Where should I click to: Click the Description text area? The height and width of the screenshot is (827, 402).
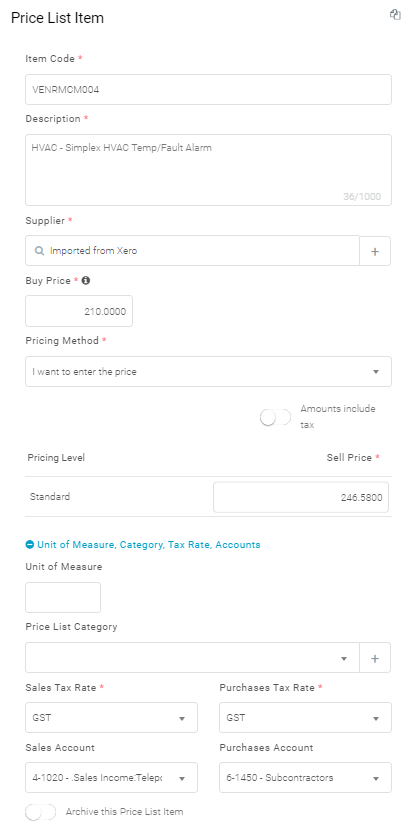pyautogui.click(x=208, y=170)
